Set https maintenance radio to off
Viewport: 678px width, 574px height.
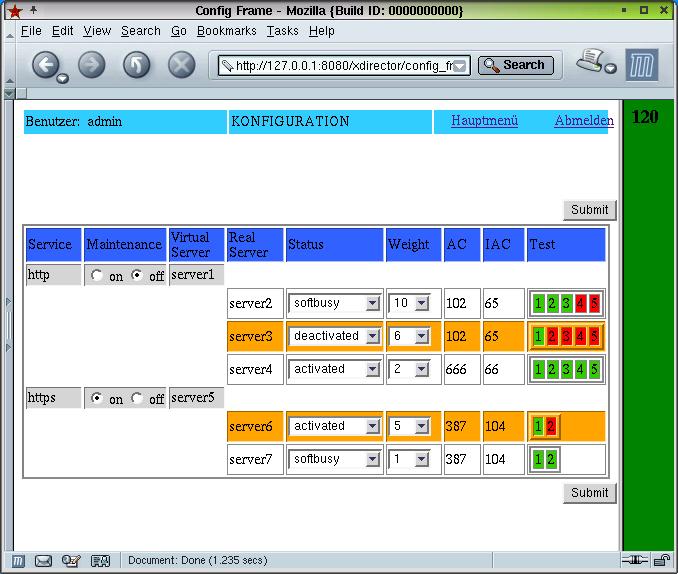[137, 398]
